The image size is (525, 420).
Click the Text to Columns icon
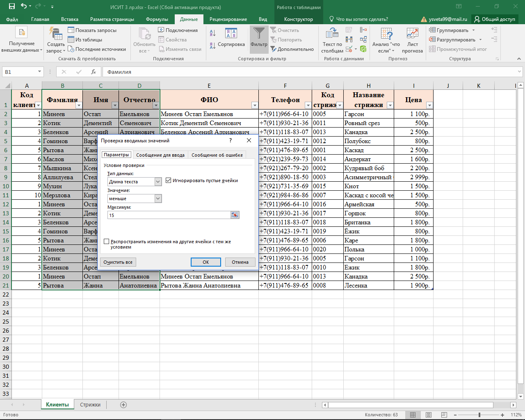(x=332, y=34)
